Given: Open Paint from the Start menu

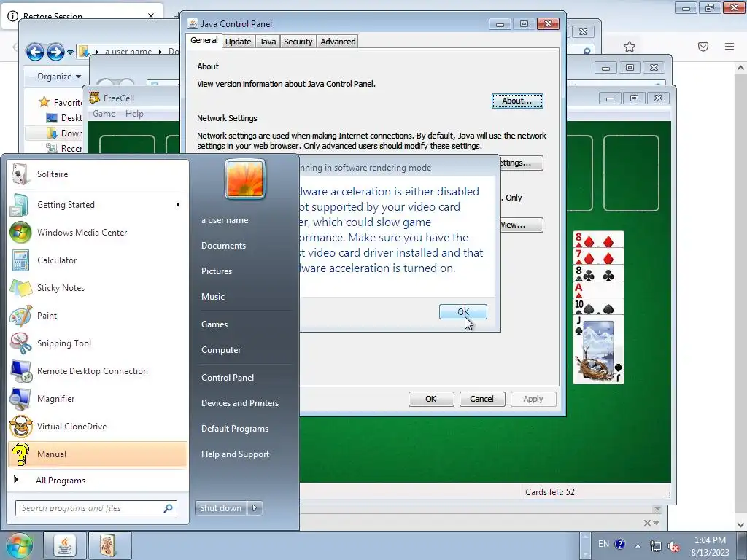Looking at the screenshot, I should (x=98, y=315).
